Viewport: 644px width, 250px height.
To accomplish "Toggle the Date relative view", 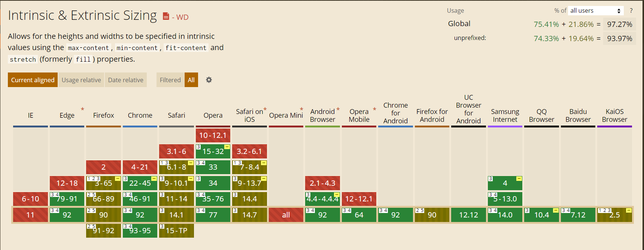I will [x=126, y=80].
